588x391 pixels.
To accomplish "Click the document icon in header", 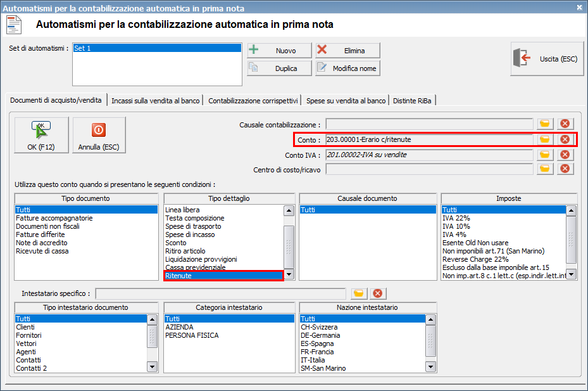I will tap(15, 25).
